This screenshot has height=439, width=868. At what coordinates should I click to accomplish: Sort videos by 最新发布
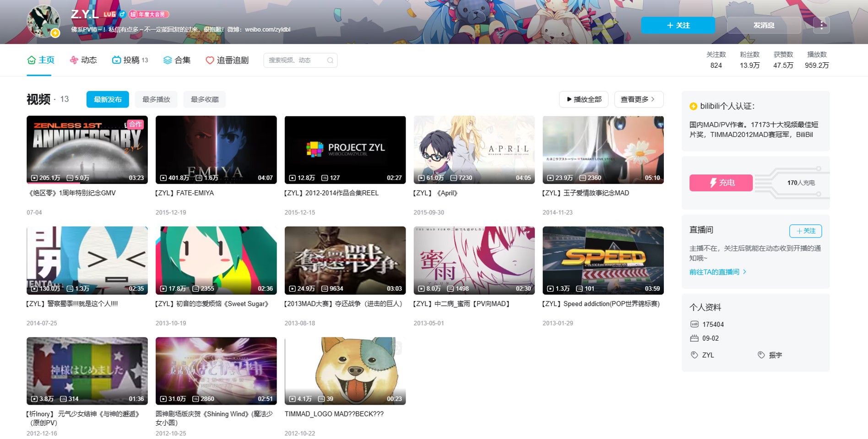108,99
